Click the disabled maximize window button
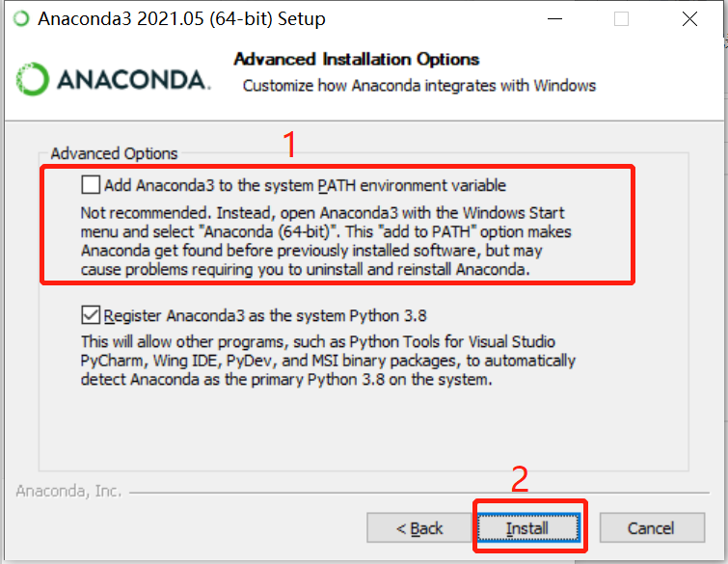The height and width of the screenshot is (564, 728). coord(621,19)
